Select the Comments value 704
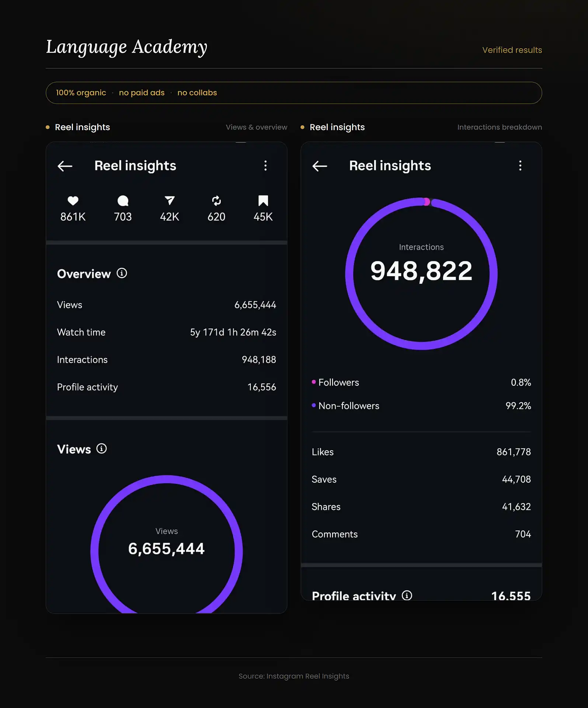The image size is (588, 708). [x=523, y=534]
